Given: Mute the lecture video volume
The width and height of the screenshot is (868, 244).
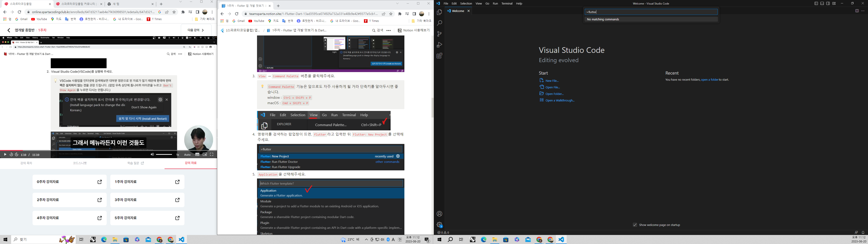Looking at the screenshot, I should click(152, 155).
